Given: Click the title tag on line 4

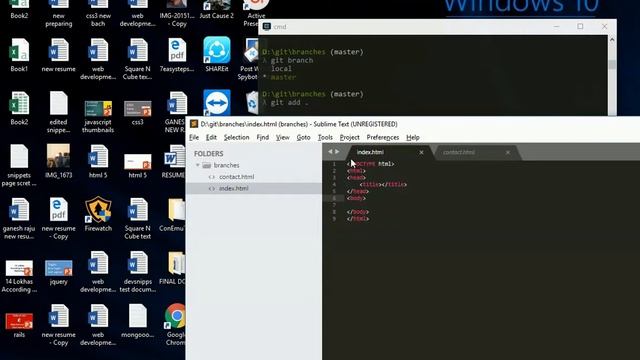Looking at the screenshot, I should (x=383, y=184).
